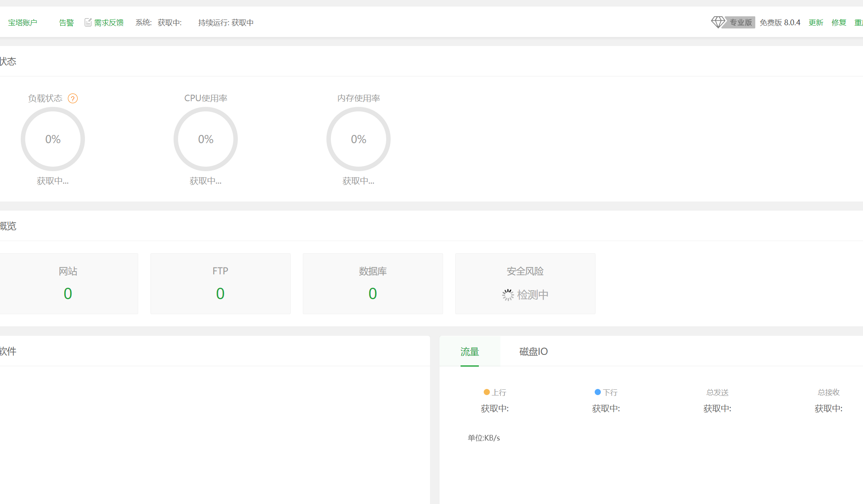
Task: Open 需求反馈 feedback link
Action: pos(109,23)
